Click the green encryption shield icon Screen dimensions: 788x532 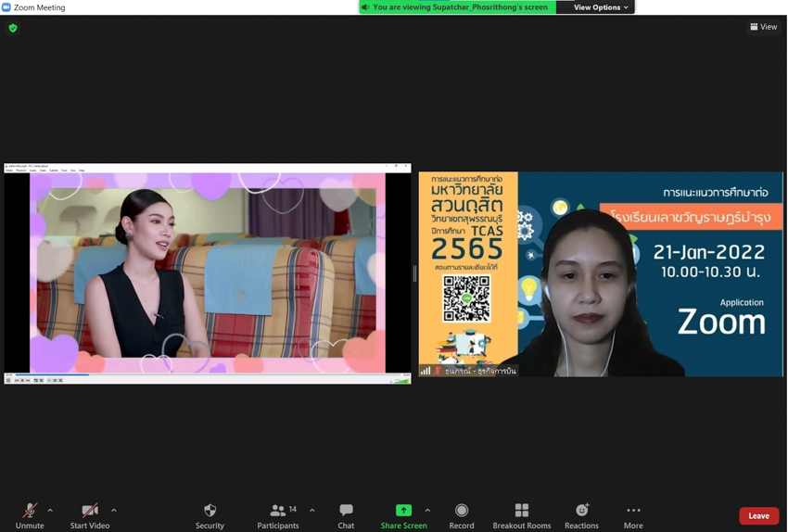pyautogui.click(x=13, y=28)
